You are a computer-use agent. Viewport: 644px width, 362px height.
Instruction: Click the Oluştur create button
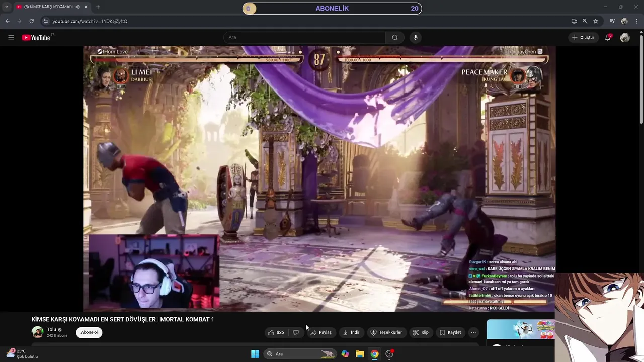click(583, 37)
